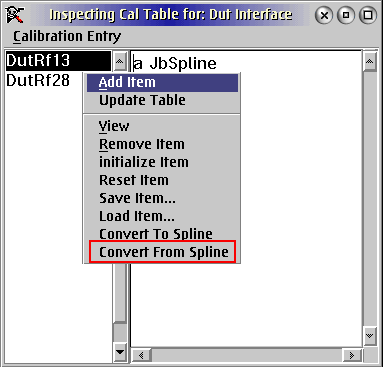The image size is (383, 367).
Task: Click text pane scroll up arrow
Action: pos(369,61)
